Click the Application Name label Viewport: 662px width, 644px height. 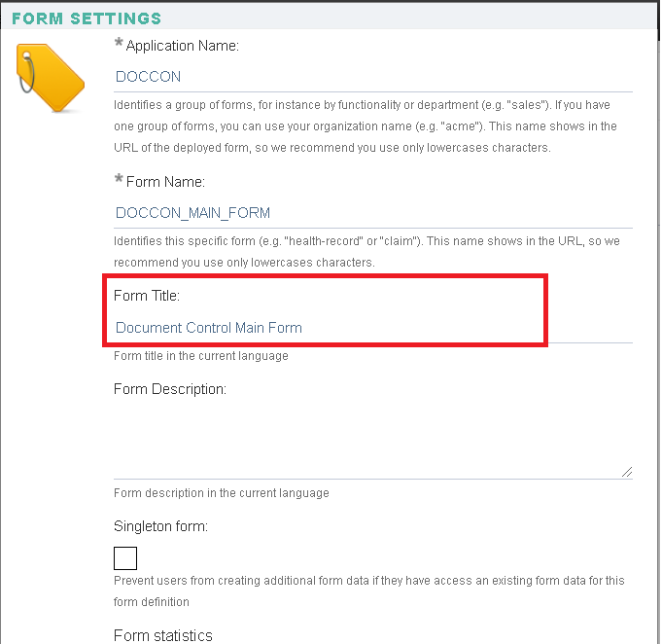[183, 46]
